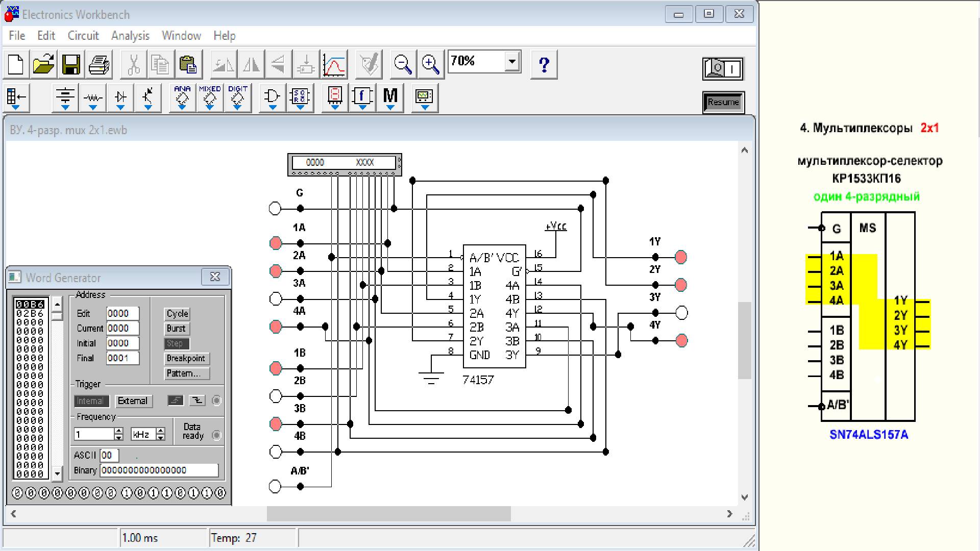Viewport: 980px width, 551px height.
Task: Expand the 70% zoom dropdown
Action: 512,62
